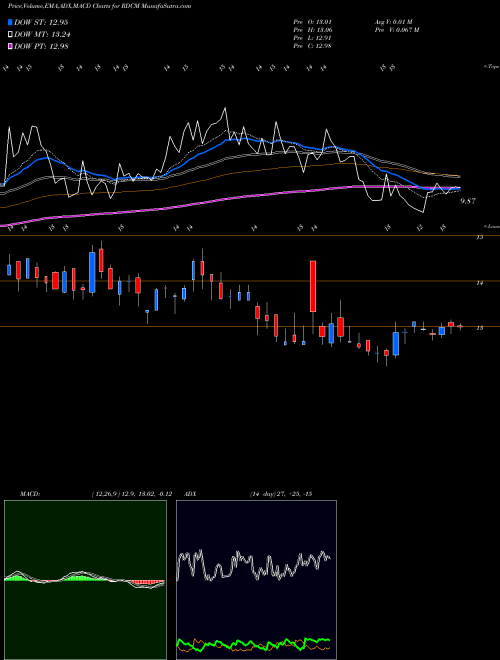This screenshot has width=500, height=660.
Task: Click the chart title mentioning RDCM MunafaSutra.com
Action: [99, 6]
